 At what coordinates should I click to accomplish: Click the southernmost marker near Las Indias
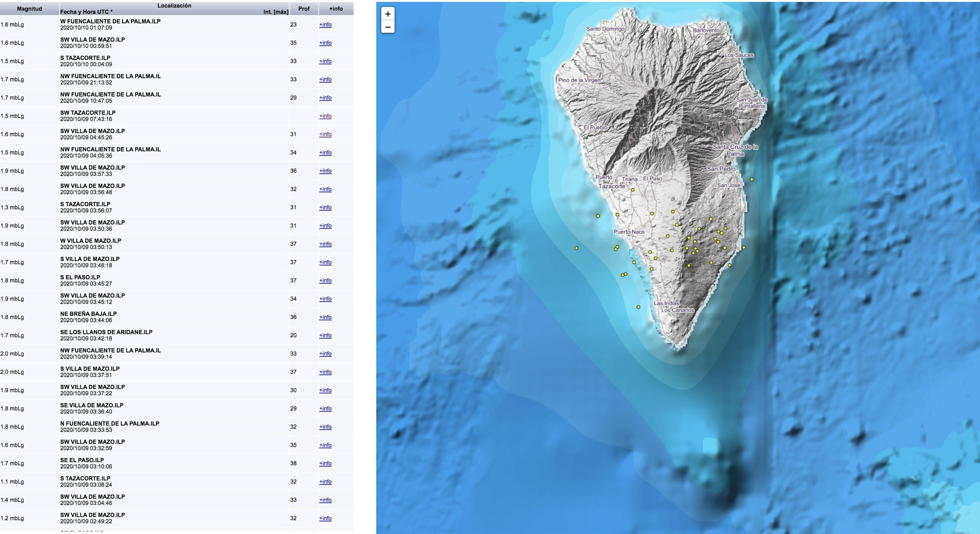click(x=638, y=306)
